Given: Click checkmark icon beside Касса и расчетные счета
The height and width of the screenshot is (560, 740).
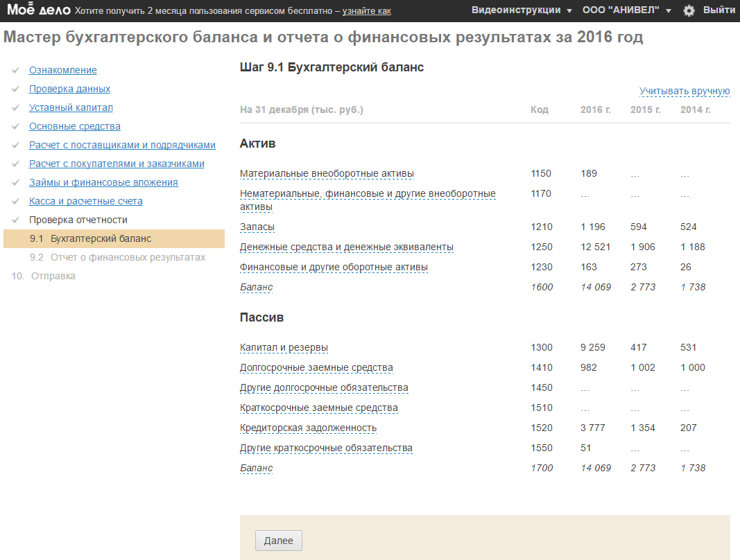Looking at the screenshot, I should pos(15,202).
